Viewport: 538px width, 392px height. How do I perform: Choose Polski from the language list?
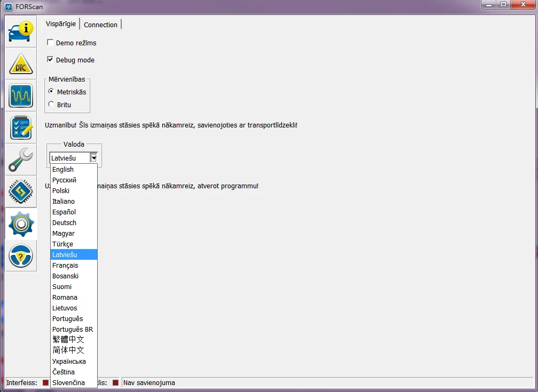coord(74,191)
